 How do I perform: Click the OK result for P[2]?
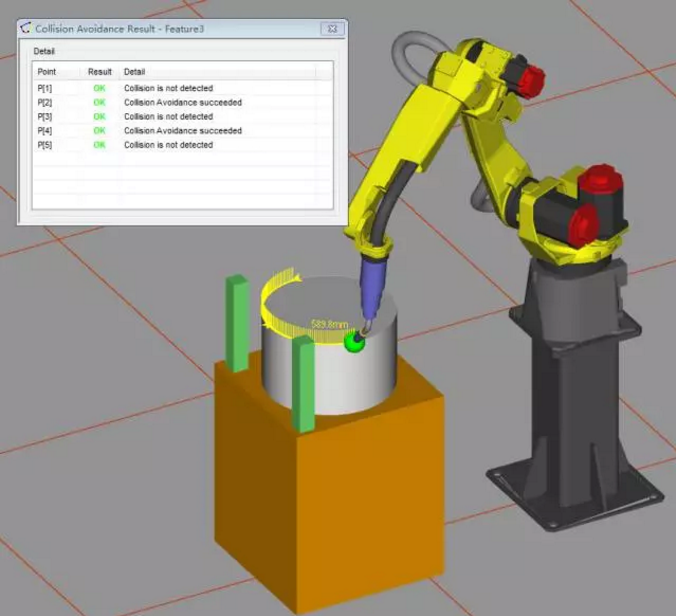pos(99,102)
